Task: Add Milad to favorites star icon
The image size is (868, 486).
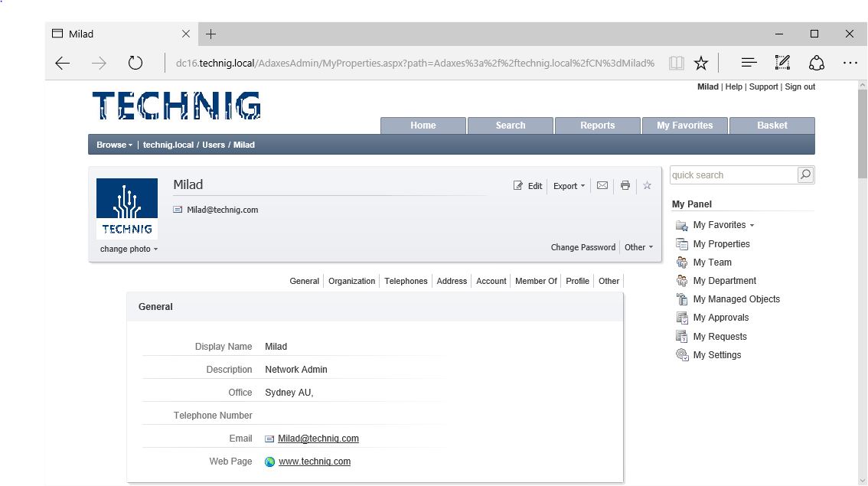Action: pos(647,185)
